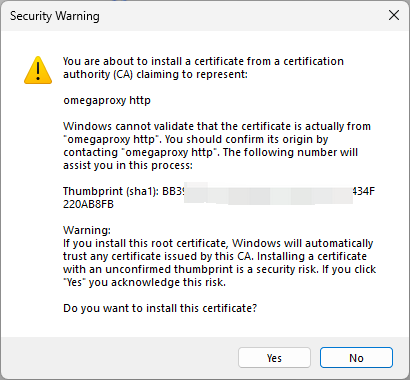Select the standalone omegaproxy http CA name line
Viewport: 410px width, 380px height.
tap(107, 100)
